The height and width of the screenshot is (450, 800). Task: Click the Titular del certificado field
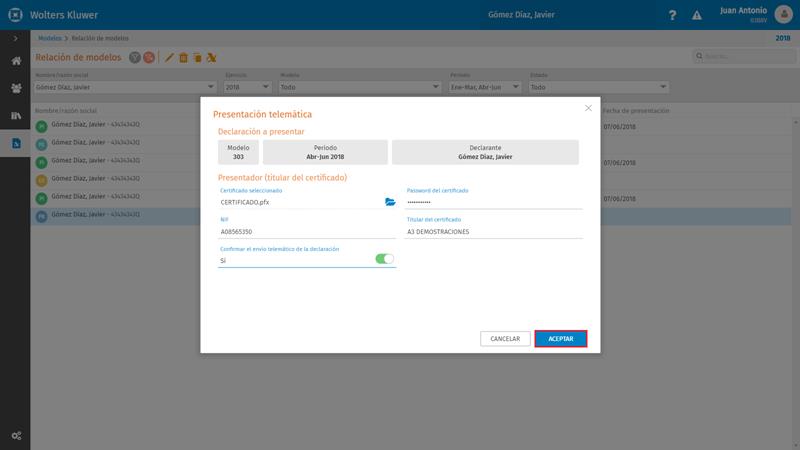pos(494,232)
